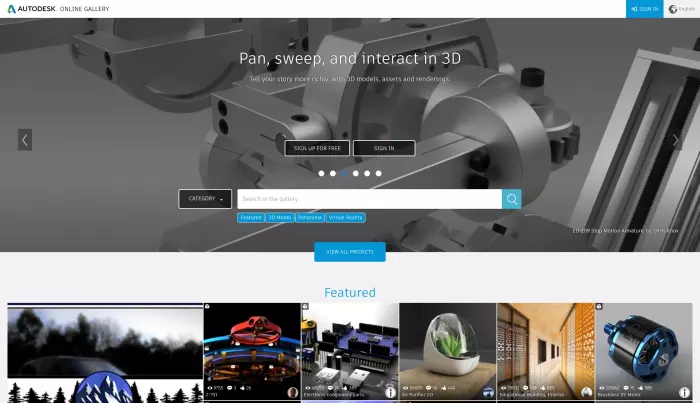The image size is (700, 403).
Task: Click views eye icon on Electronic component parts
Action: click(x=308, y=388)
